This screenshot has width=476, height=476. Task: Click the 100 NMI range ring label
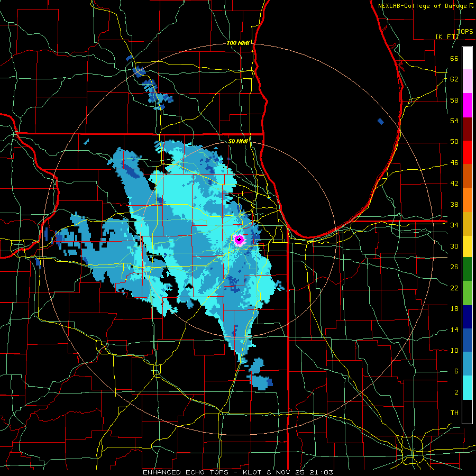[238, 43]
